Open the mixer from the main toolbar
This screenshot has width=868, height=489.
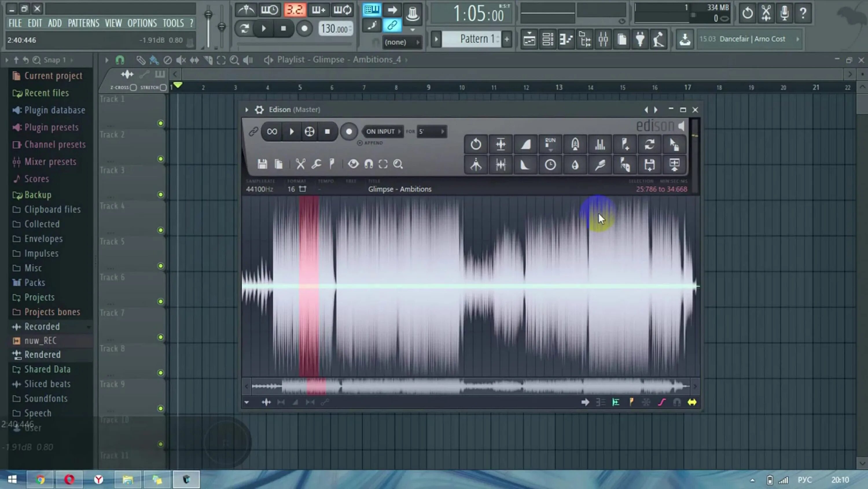[x=603, y=39]
